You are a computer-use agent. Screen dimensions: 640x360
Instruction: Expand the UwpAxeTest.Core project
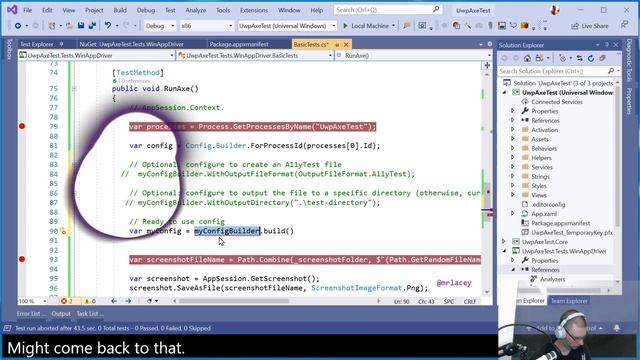[x=504, y=242]
